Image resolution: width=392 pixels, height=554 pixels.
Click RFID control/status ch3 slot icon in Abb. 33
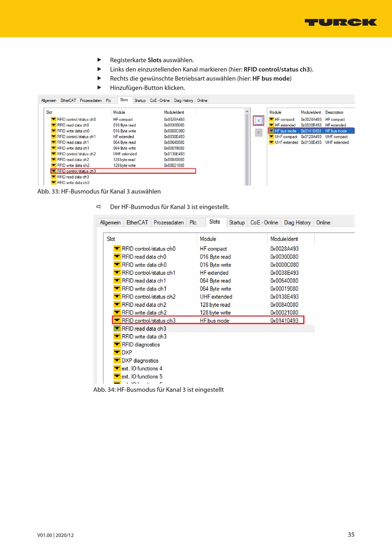[54, 171]
